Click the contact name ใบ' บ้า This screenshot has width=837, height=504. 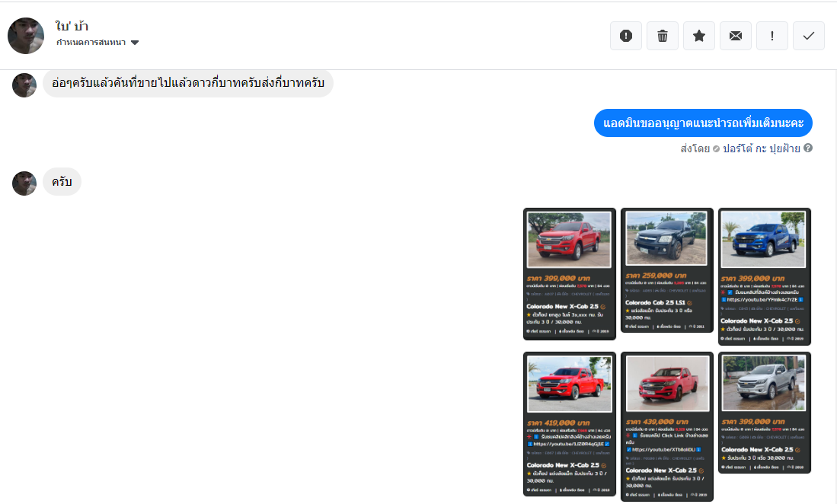(x=72, y=26)
